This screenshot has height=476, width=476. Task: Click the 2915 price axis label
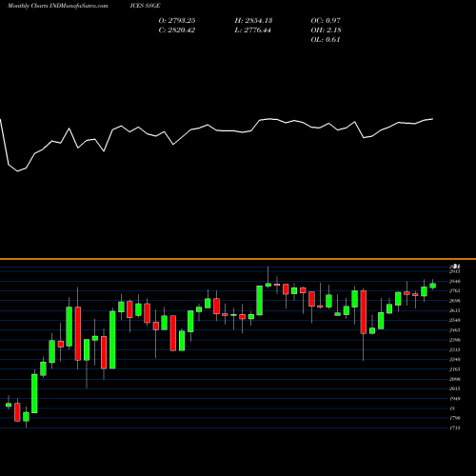coord(454,271)
